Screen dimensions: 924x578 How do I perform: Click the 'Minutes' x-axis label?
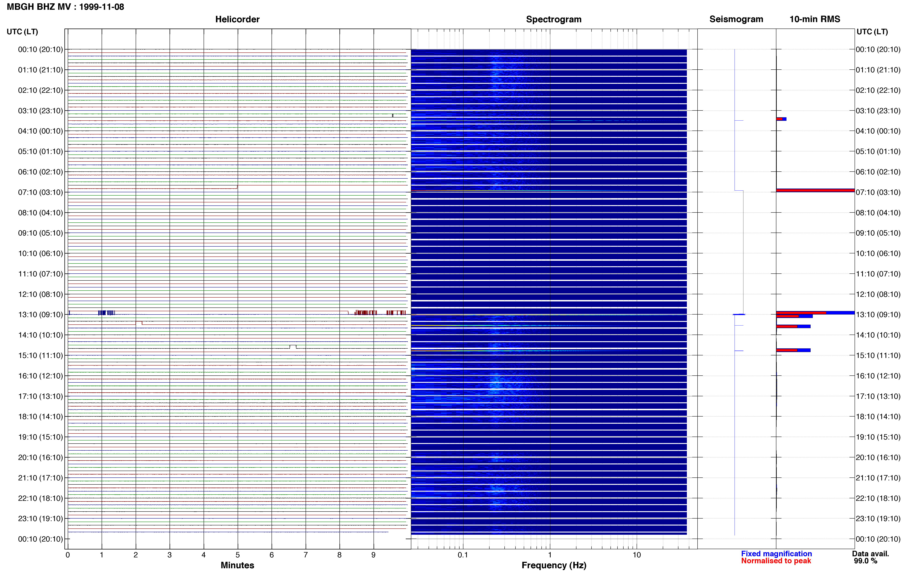coord(237,565)
